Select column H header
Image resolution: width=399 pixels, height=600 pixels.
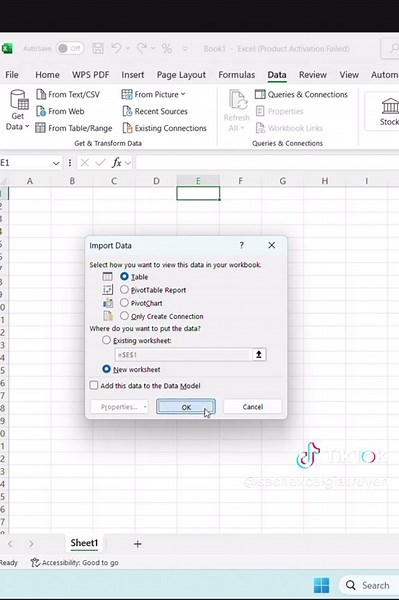click(324, 181)
